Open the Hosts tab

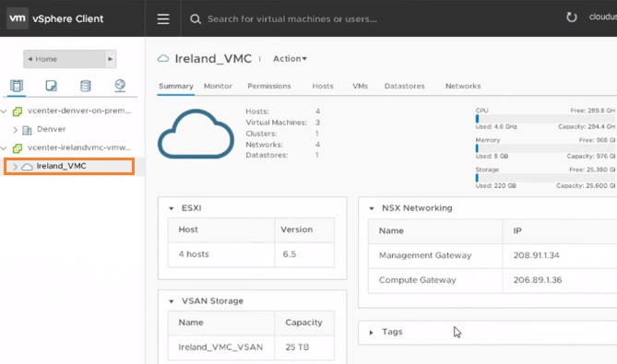click(x=323, y=86)
